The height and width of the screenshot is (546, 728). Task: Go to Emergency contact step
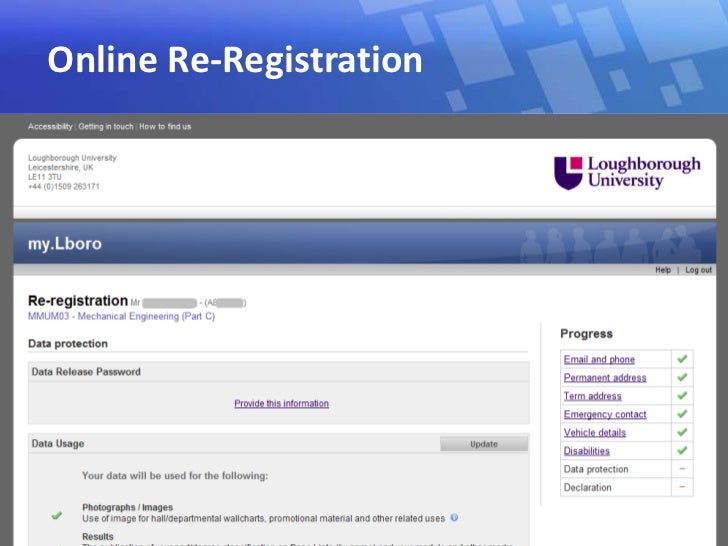[x=605, y=414]
